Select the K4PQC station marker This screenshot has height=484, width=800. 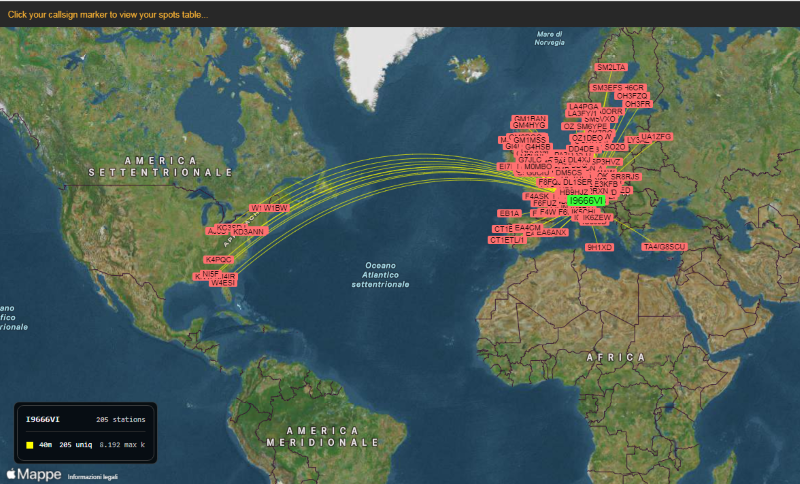(x=219, y=260)
